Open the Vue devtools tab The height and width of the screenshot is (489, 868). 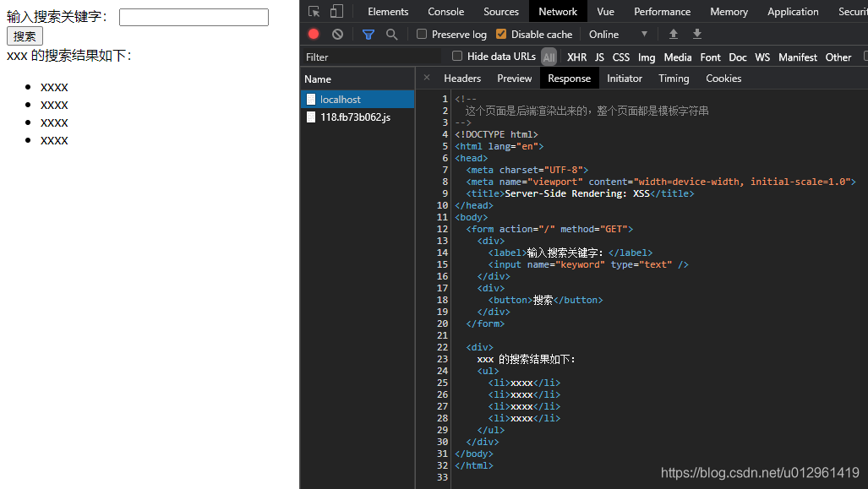pyautogui.click(x=606, y=12)
